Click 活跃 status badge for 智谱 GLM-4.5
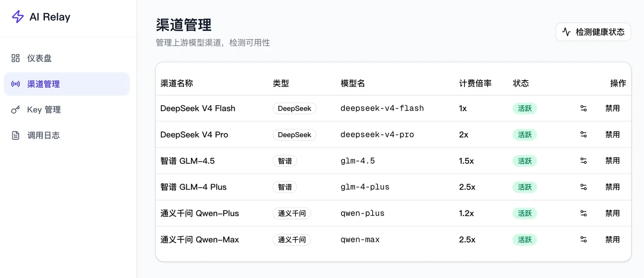The height and width of the screenshot is (278, 644). (525, 161)
